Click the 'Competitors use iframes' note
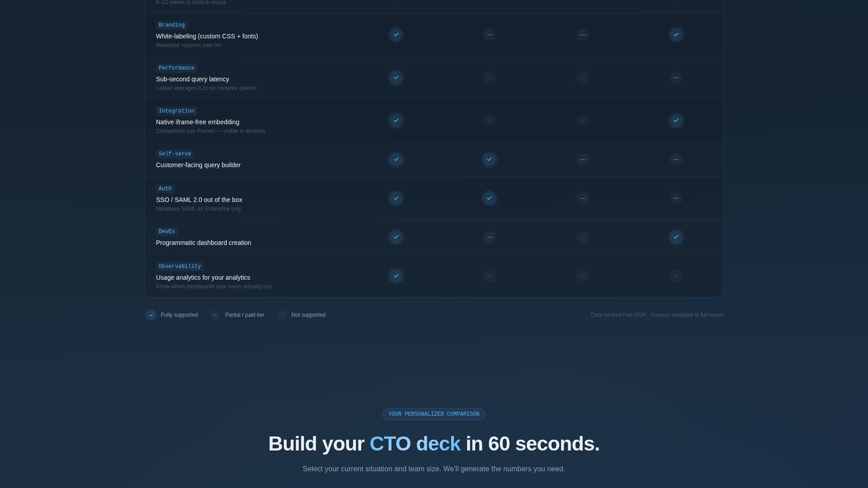The width and height of the screenshot is (868, 488). [x=211, y=131]
